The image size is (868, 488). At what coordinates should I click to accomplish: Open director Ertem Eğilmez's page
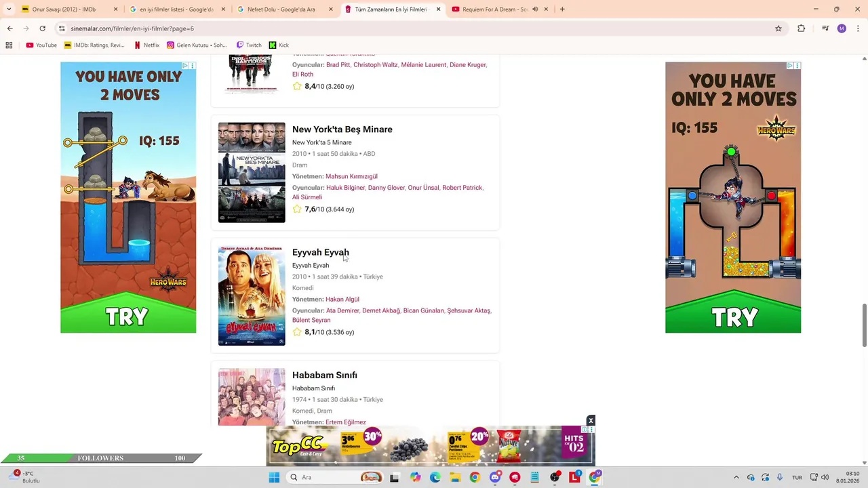345,422
